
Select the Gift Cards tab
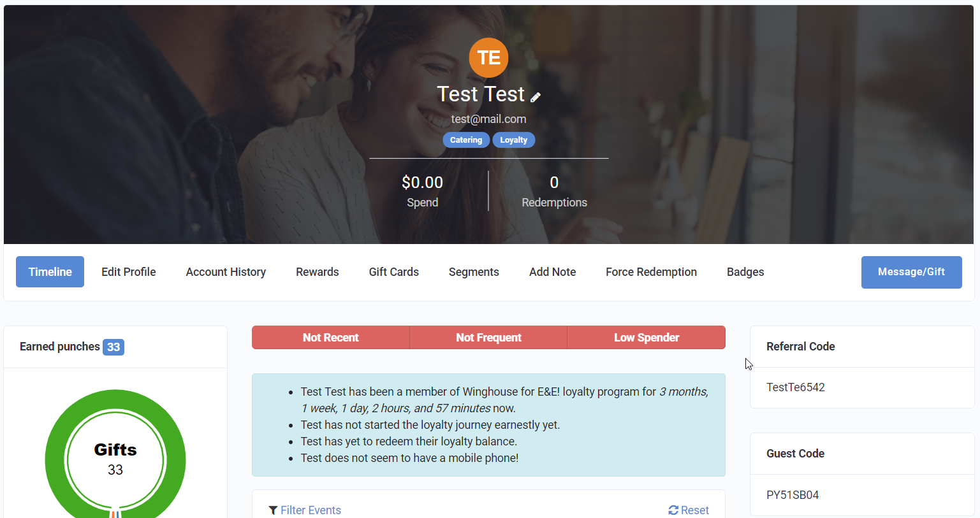tap(394, 272)
